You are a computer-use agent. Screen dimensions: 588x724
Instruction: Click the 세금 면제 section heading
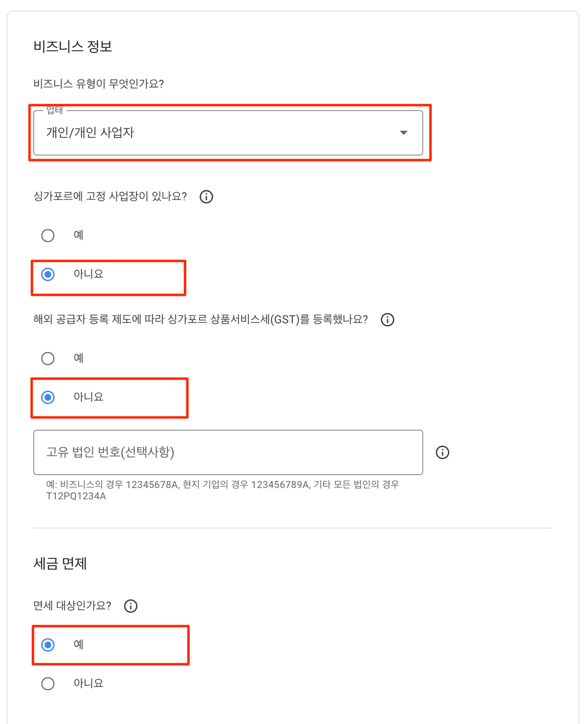point(60,563)
